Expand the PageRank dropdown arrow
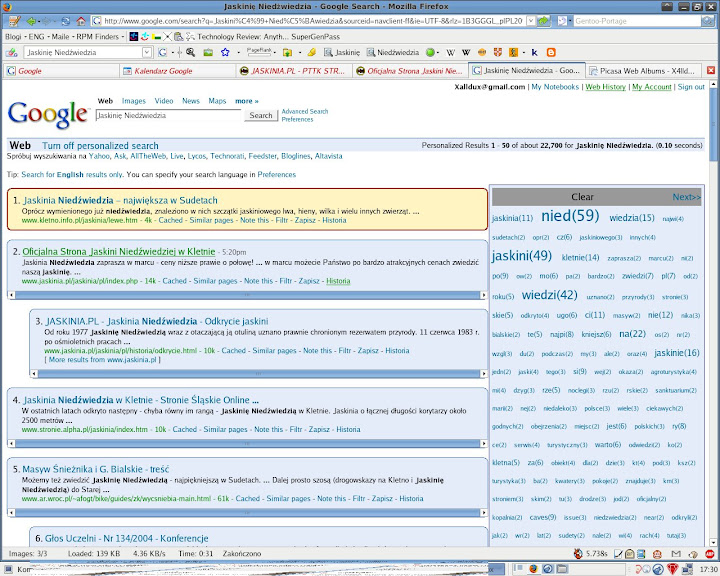The image size is (720, 576). 275,53
